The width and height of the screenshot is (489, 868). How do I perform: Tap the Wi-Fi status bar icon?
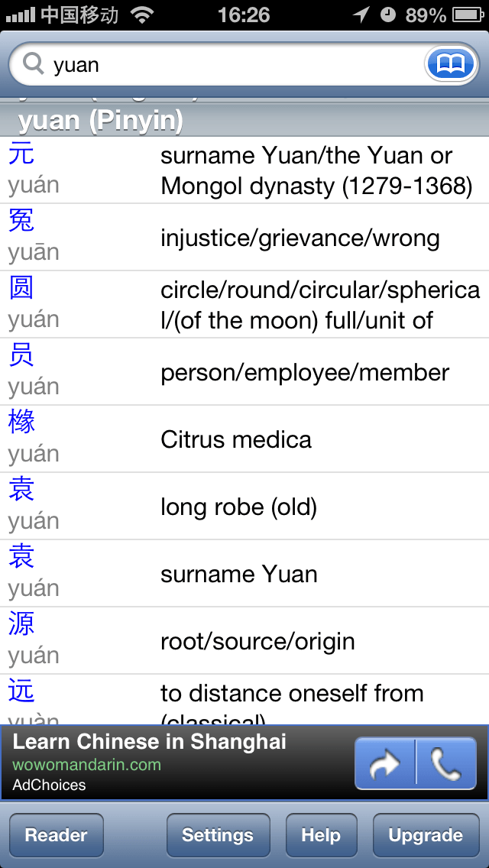[x=142, y=15]
